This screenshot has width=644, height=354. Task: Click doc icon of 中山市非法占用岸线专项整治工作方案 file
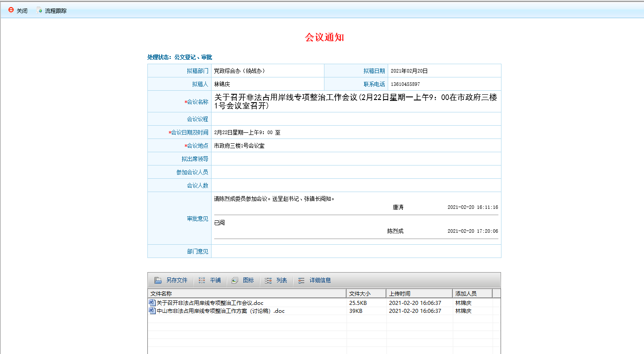coord(152,311)
